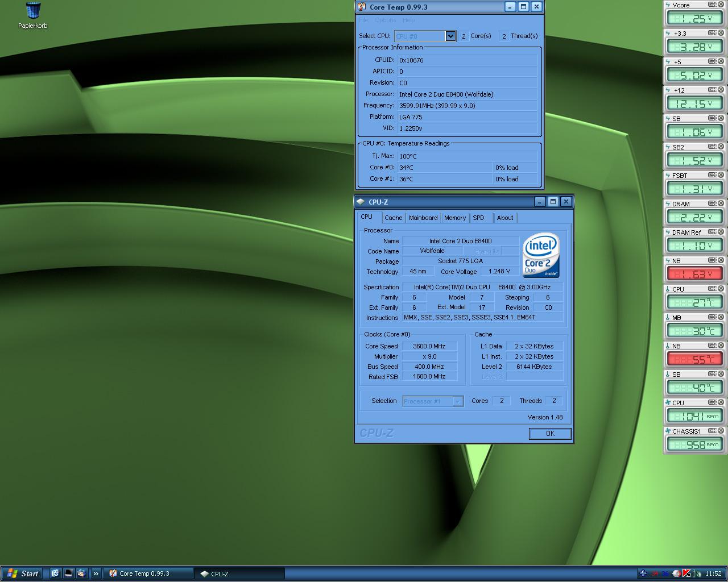Viewport: 728px width, 582px height.
Task: Activate CPU-Z taskbar button
Action: [x=239, y=573]
